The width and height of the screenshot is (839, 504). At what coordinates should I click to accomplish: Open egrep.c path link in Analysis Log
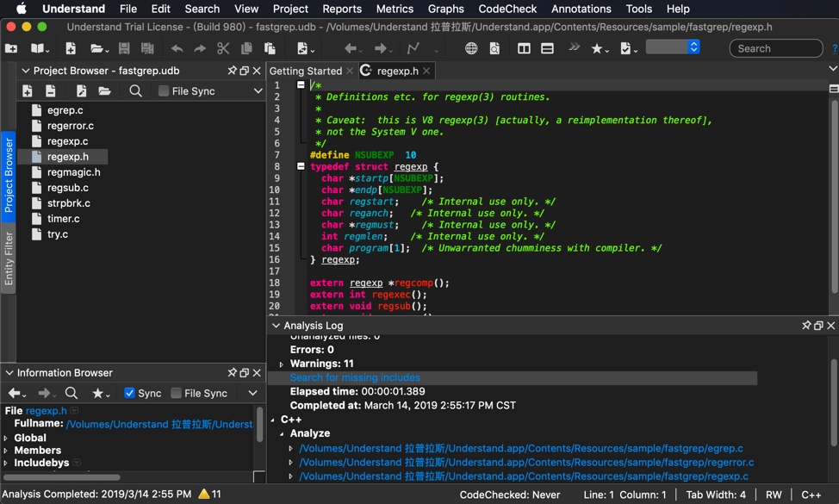521,448
